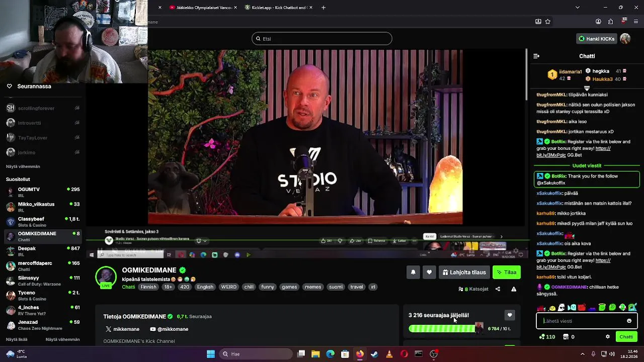Open the browser account icon
This screenshot has width=644, height=362.
pyautogui.click(x=598, y=22)
